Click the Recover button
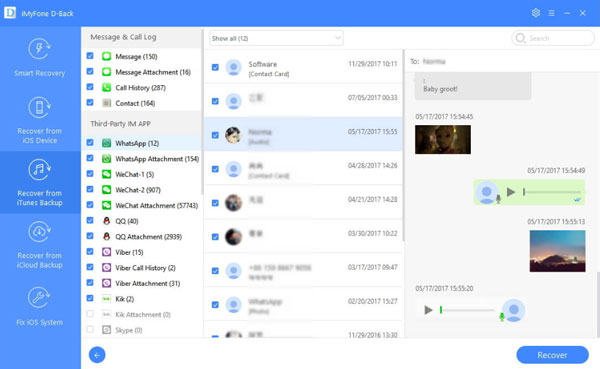 [x=552, y=355]
